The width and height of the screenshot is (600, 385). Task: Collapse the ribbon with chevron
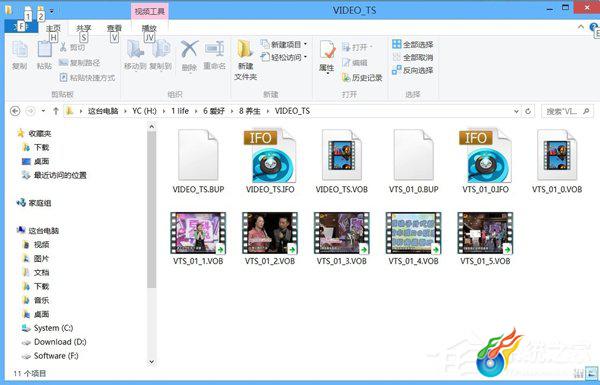pyautogui.click(x=581, y=27)
